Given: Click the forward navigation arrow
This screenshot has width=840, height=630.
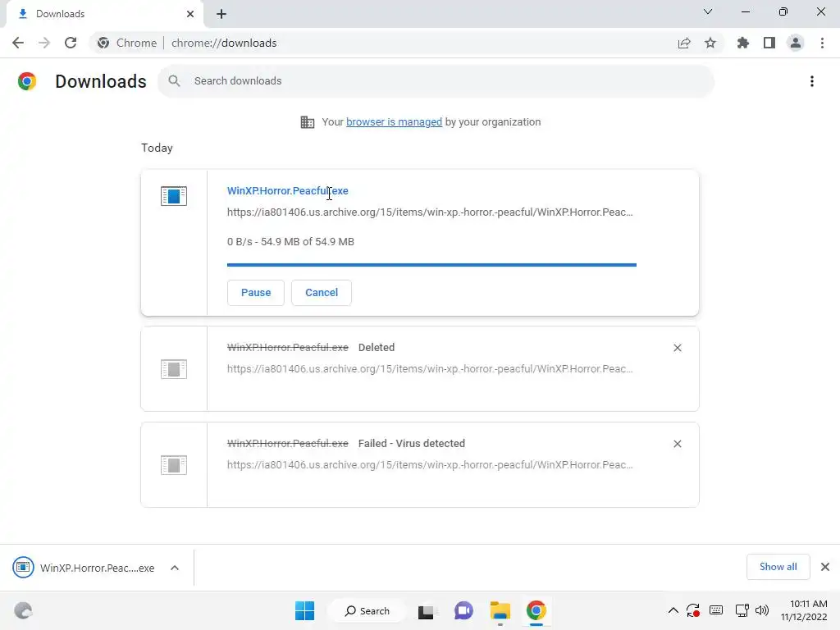Looking at the screenshot, I should (44, 43).
